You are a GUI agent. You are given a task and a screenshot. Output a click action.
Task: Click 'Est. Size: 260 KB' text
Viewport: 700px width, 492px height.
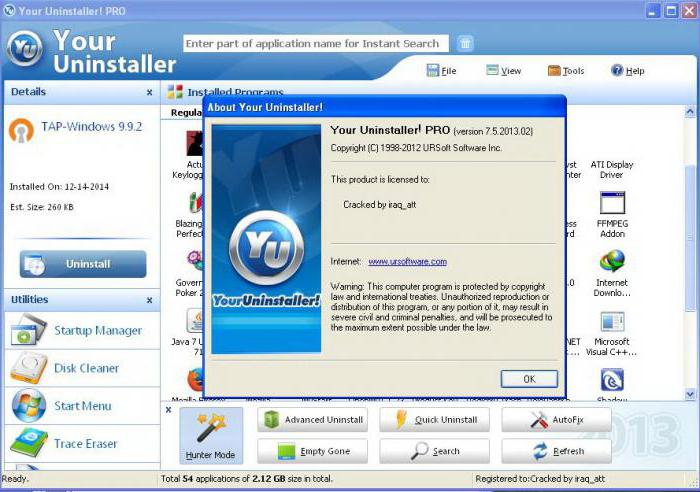pyautogui.click(x=42, y=207)
